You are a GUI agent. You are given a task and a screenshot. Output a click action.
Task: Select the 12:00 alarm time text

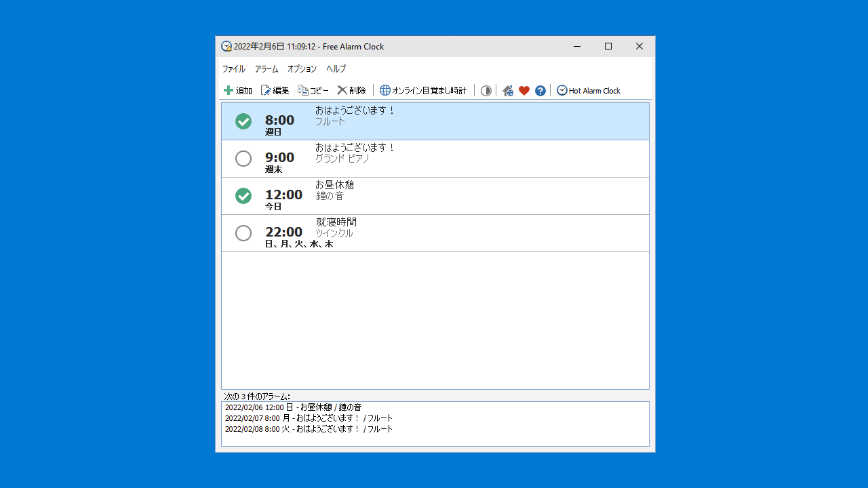coord(283,195)
